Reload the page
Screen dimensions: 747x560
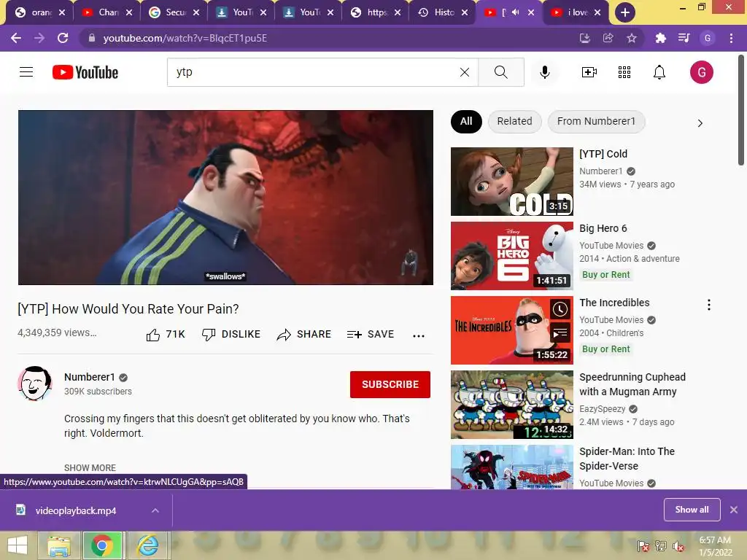(x=63, y=38)
